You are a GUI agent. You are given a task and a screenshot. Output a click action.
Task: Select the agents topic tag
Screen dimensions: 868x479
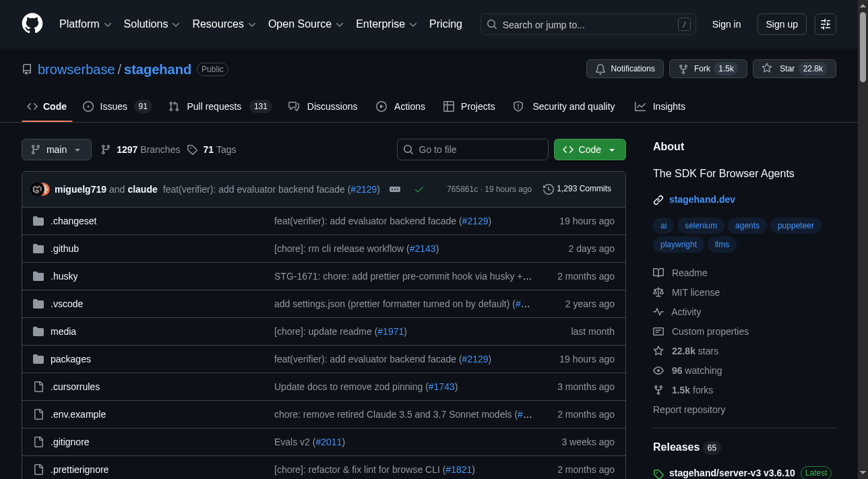tap(747, 226)
